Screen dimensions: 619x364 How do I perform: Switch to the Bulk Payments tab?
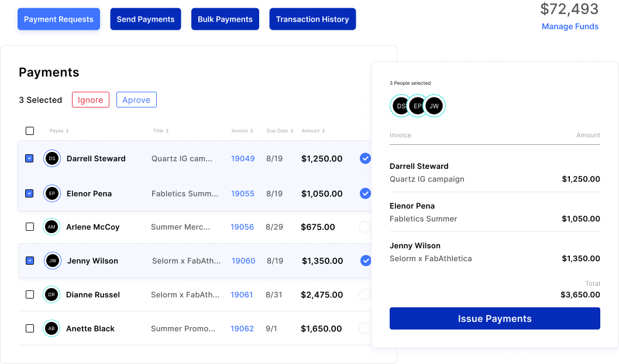225,19
